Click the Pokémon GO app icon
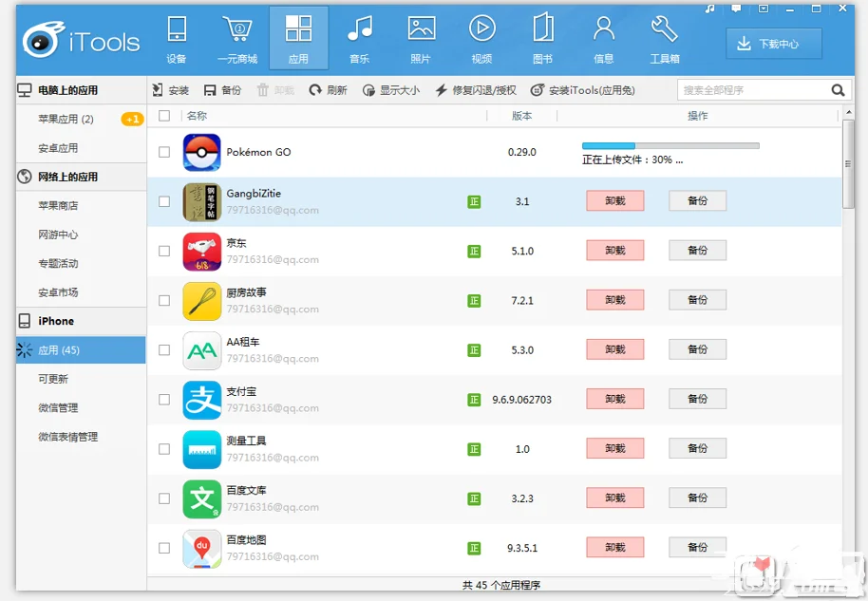The height and width of the screenshot is (601, 868). pos(202,152)
